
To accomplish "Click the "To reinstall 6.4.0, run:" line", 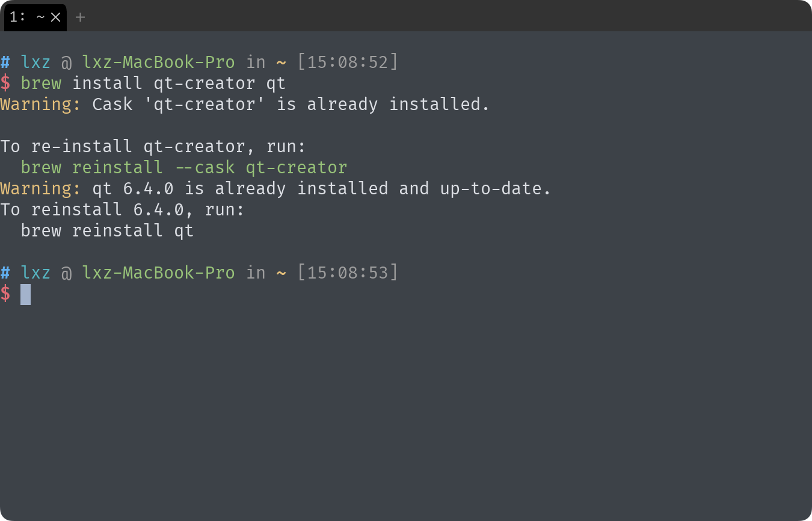I will click(122, 209).
